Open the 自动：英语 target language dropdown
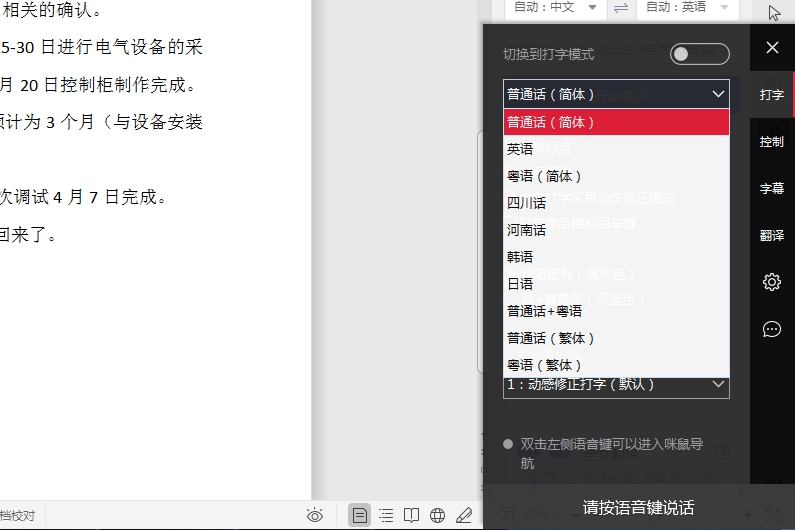Screen dimensions: 795x530 coord(687,8)
